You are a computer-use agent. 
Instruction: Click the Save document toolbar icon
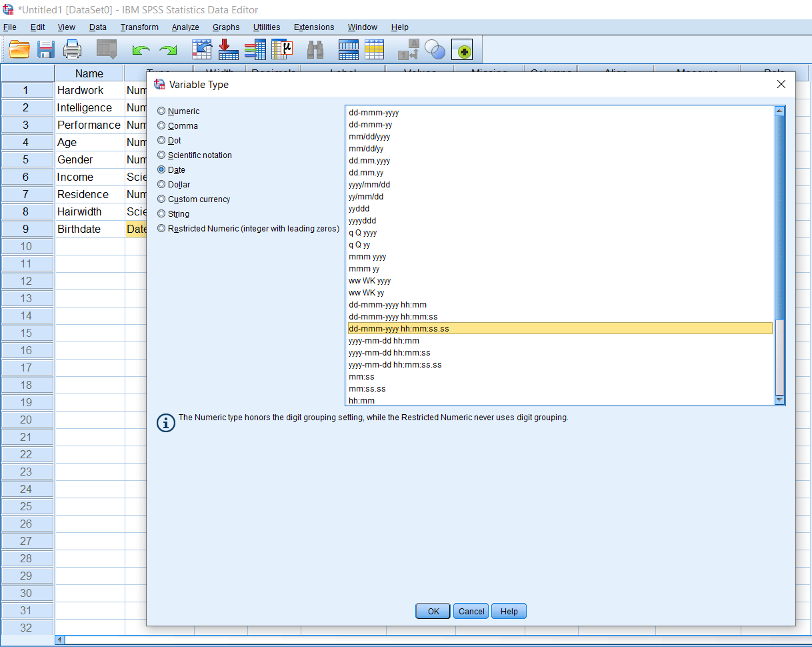pyautogui.click(x=45, y=49)
